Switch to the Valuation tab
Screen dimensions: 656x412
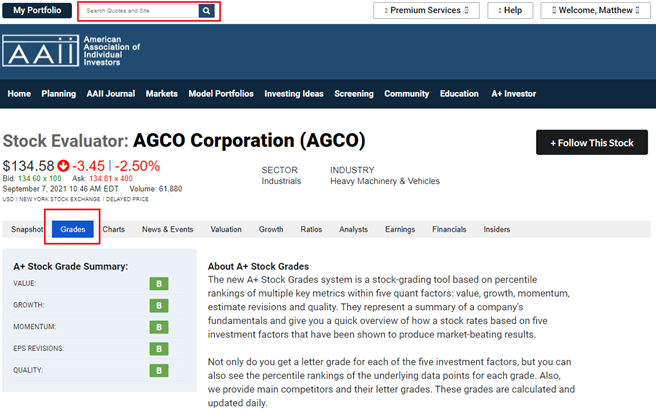(226, 229)
